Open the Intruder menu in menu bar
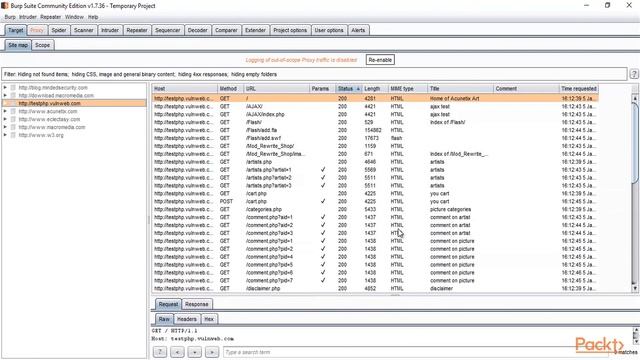Viewport: 640px width, 360px height. coord(28,17)
